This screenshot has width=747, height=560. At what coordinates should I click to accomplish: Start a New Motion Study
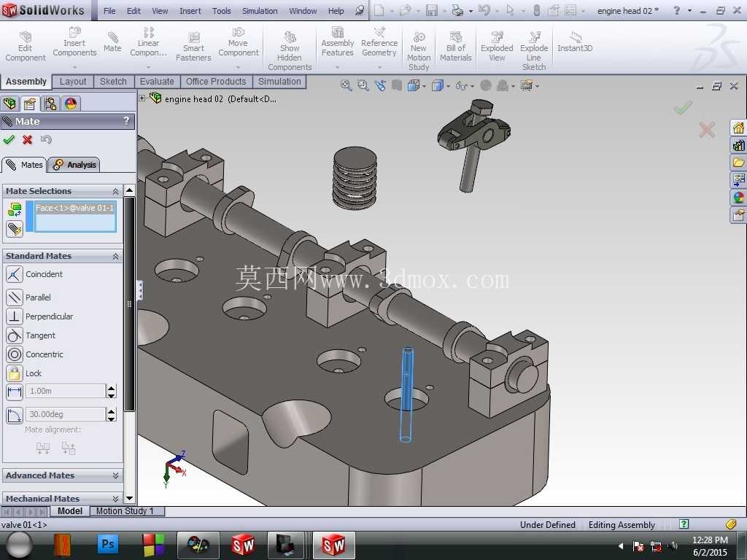(x=419, y=50)
